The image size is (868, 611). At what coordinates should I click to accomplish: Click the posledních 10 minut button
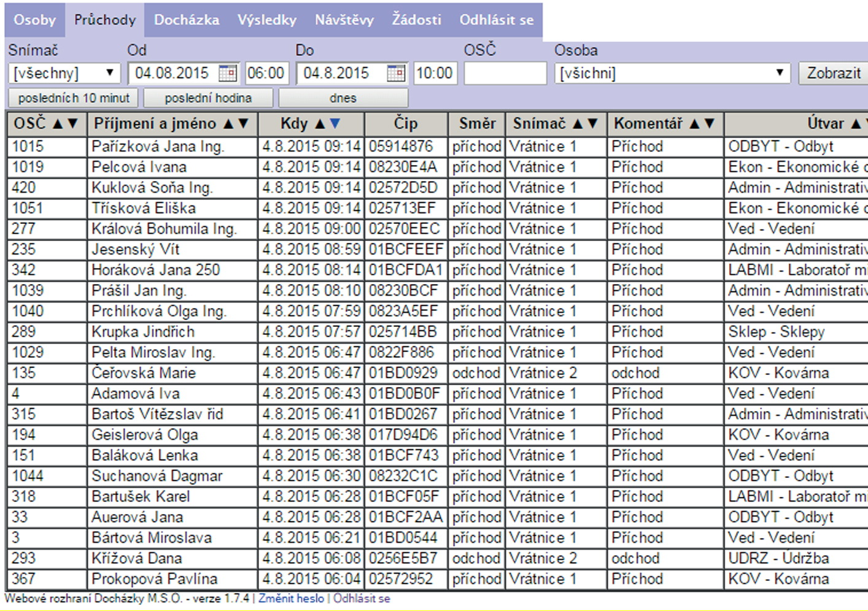(74, 98)
